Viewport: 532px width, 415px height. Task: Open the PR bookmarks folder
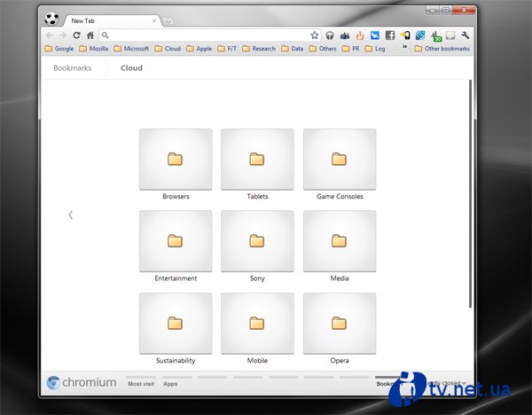[x=351, y=49]
